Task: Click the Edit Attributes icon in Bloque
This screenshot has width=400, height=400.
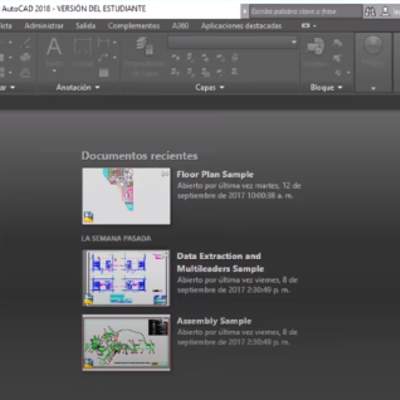Action: [338, 72]
